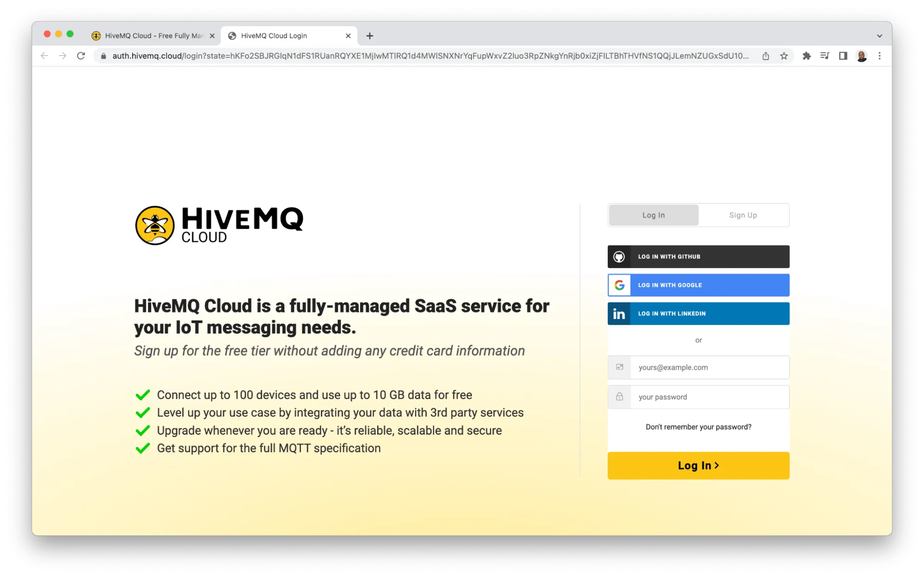Expand the tab search chevron
924x578 pixels.
pyautogui.click(x=879, y=36)
